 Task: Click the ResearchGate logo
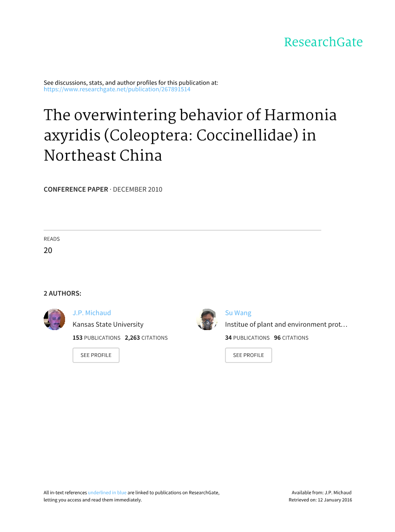pyautogui.click(x=323, y=42)
